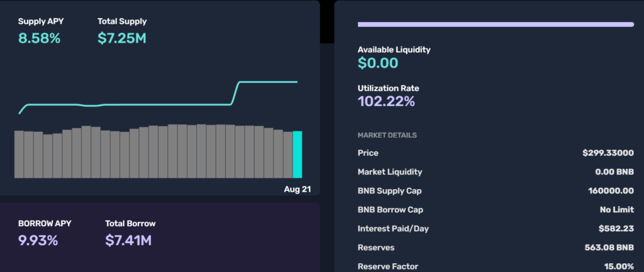Image resolution: width=644 pixels, height=272 pixels.
Task: Click the Aug 21 date label
Action: pyautogui.click(x=297, y=189)
